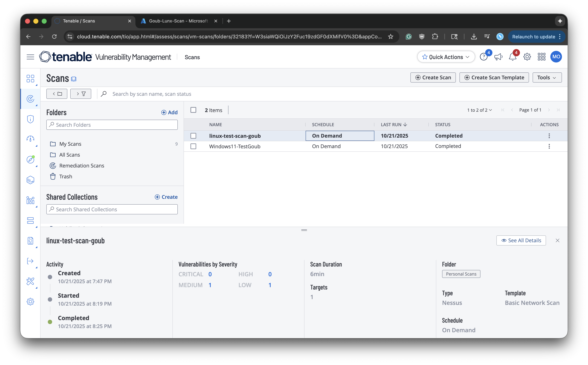Open the compass explore icon in sidebar
The width and height of the screenshot is (588, 365).
click(30, 160)
